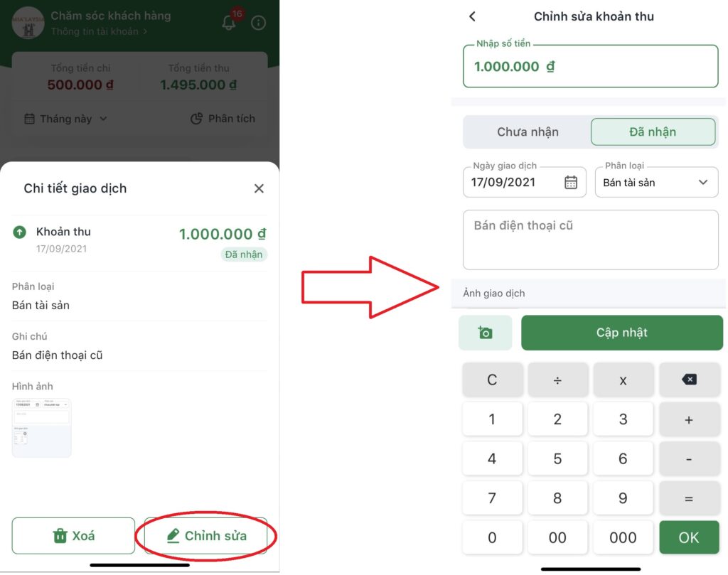Tap the info circle icon
728x575 pixels.
258,23
